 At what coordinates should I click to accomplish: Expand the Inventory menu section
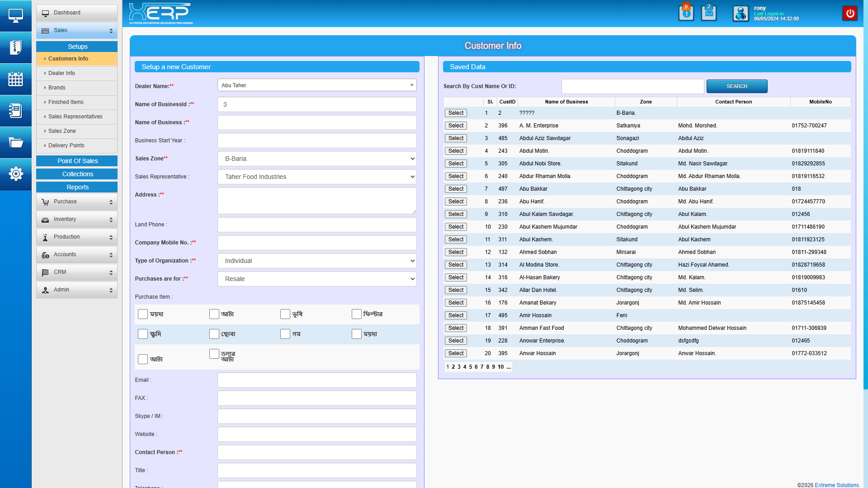tap(77, 219)
